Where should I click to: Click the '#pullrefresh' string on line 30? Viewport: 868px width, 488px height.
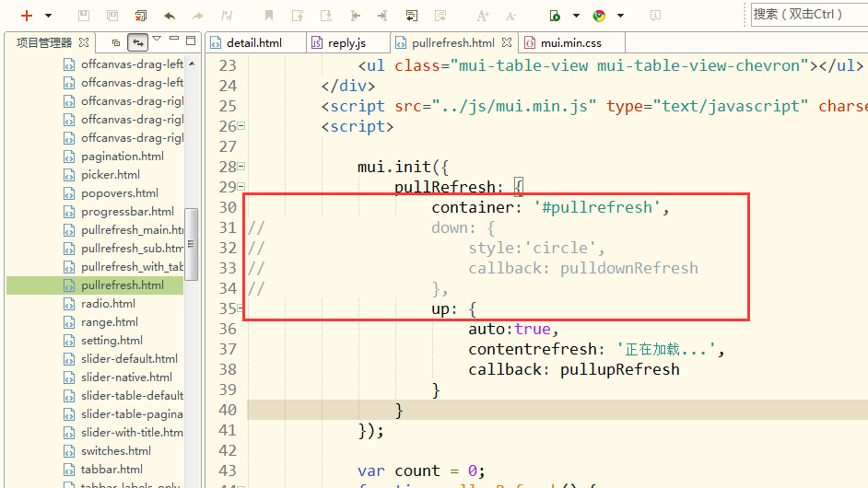597,207
